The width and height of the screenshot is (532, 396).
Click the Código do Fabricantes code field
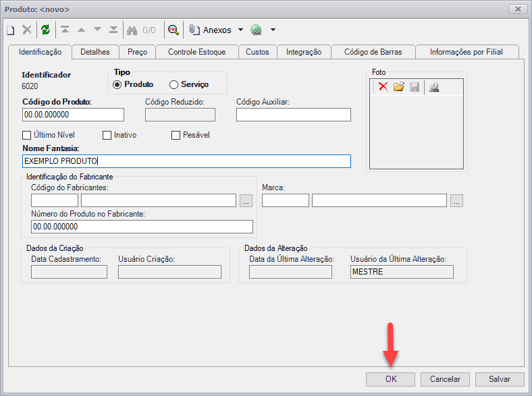pyautogui.click(x=55, y=200)
